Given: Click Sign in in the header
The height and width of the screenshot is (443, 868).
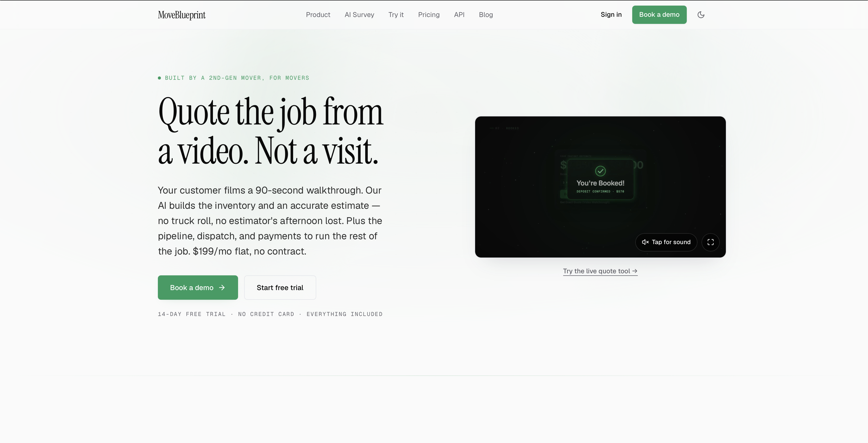Looking at the screenshot, I should [611, 14].
